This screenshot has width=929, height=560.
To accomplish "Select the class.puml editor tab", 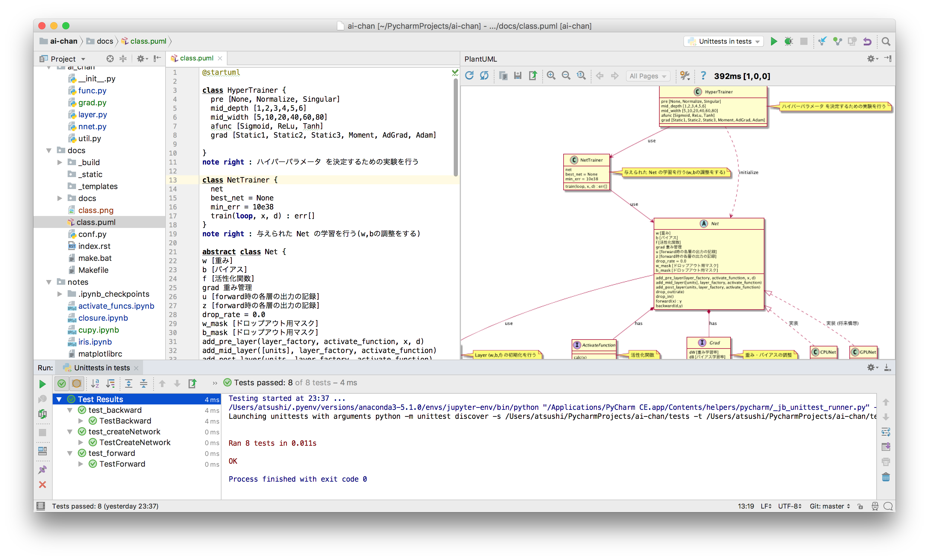I will click(196, 58).
